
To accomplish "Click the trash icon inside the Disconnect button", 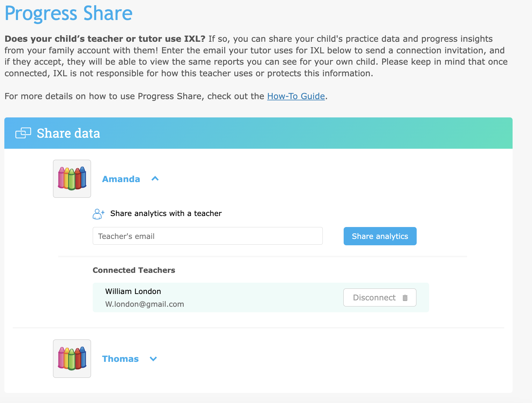I will pyautogui.click(x=405, y=297).
